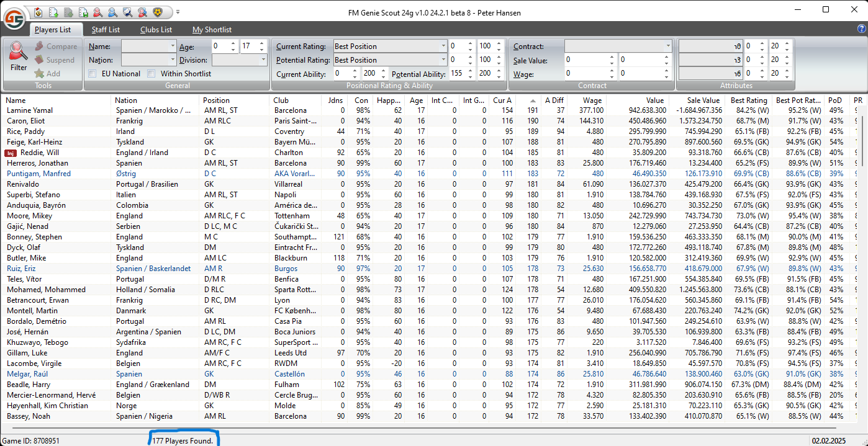Screen dimensions: 868x446
Task: Sort by the Age column header
Action: 416,100
